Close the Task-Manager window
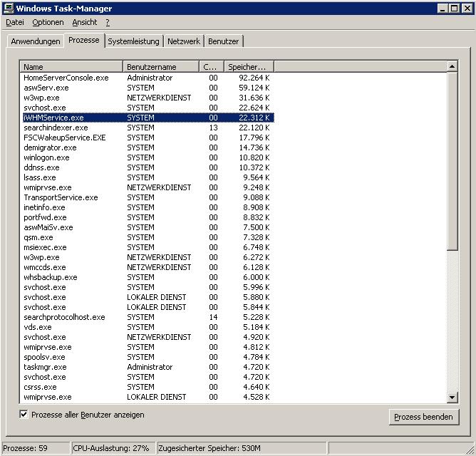The image size is (476, 456). coord(467,9)
